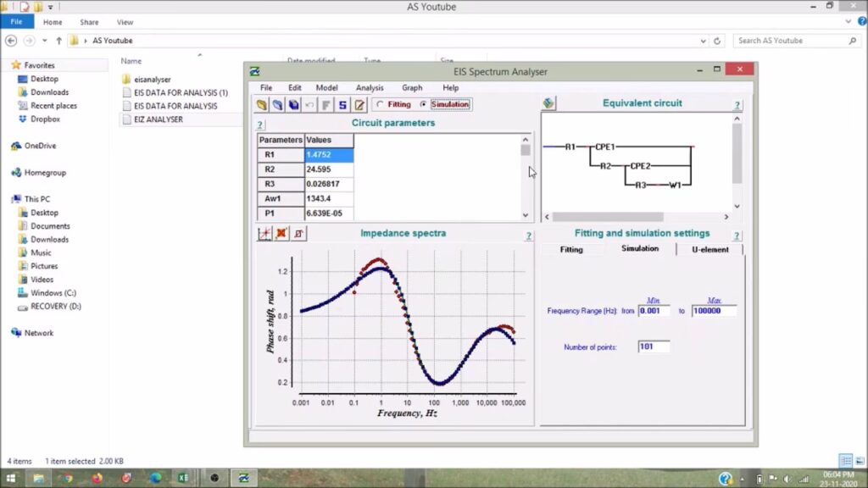Image resolution: width=868 pixels, height=488 pixels.
Task: Click the Max frequency input field
Action: (x=714, y=311)
